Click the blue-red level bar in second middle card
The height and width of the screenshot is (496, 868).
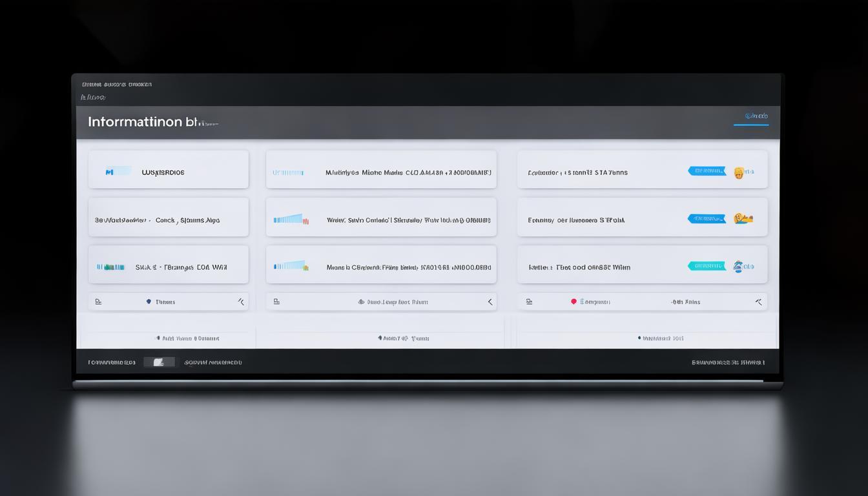291,220
